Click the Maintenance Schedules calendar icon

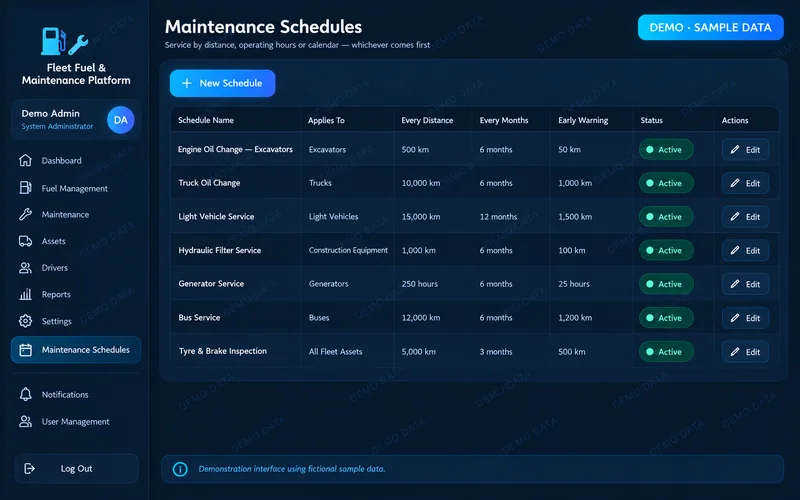pyautogui.click(x=25, y=349)
